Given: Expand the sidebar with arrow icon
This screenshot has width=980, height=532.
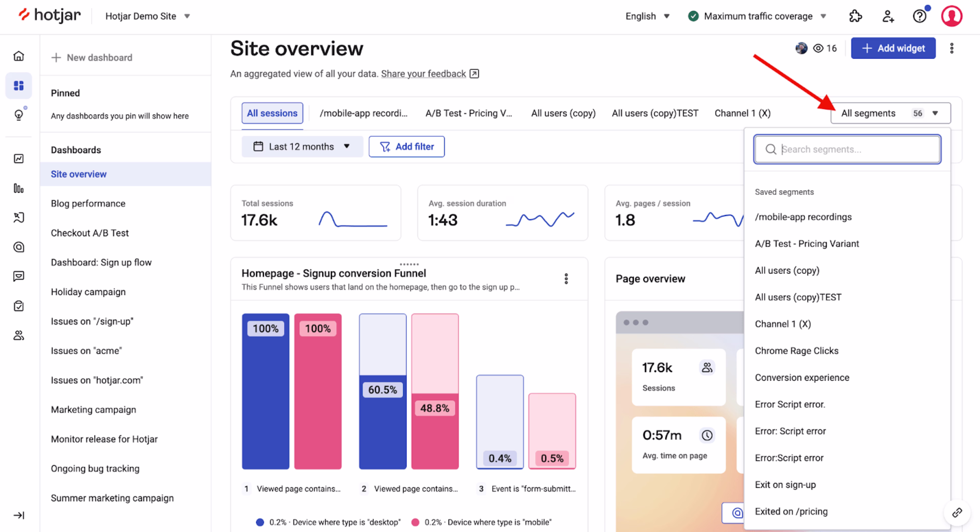Looking at the screenshot, I should 18,515.
